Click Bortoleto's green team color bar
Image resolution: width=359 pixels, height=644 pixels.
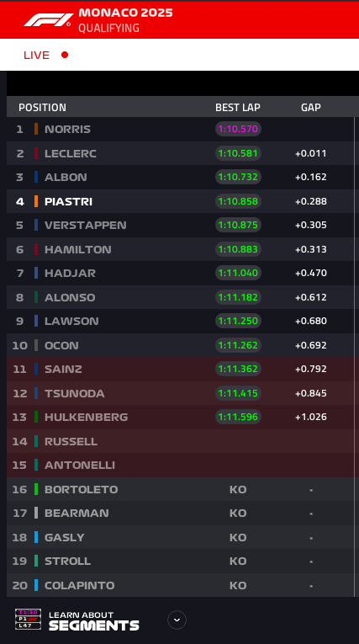pos(36,489)
